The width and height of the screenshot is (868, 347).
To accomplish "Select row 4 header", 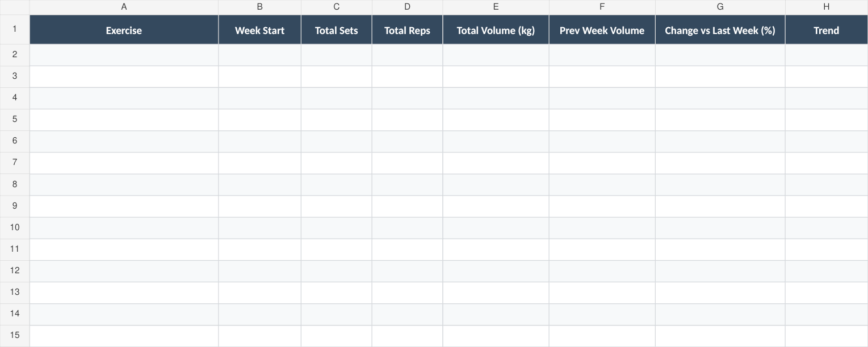I will 15,98.
